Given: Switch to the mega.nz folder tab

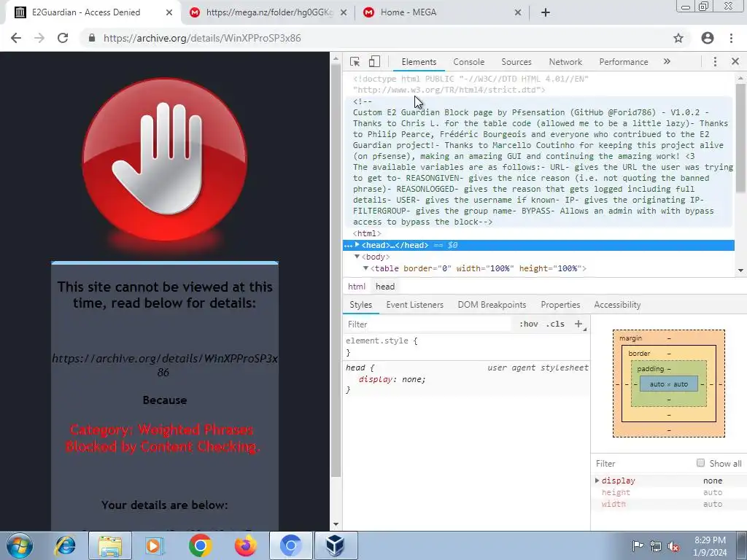Looking at the screenshot, I should (x=267, y=12).
